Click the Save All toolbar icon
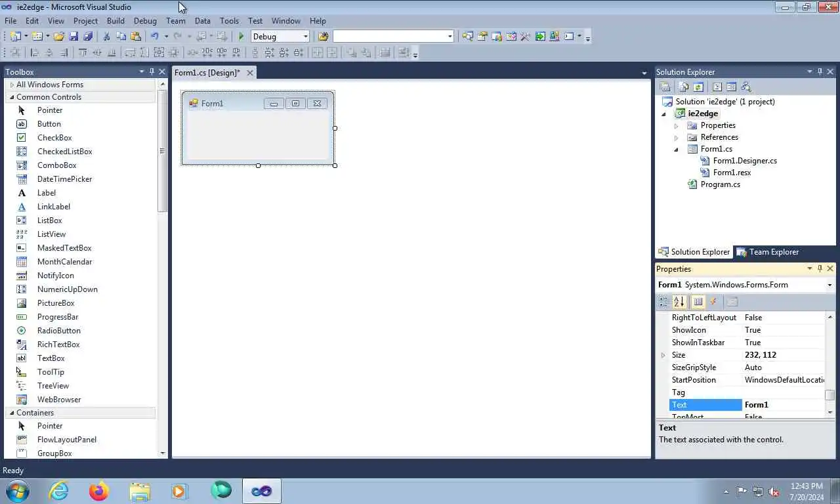 (88, 36)
